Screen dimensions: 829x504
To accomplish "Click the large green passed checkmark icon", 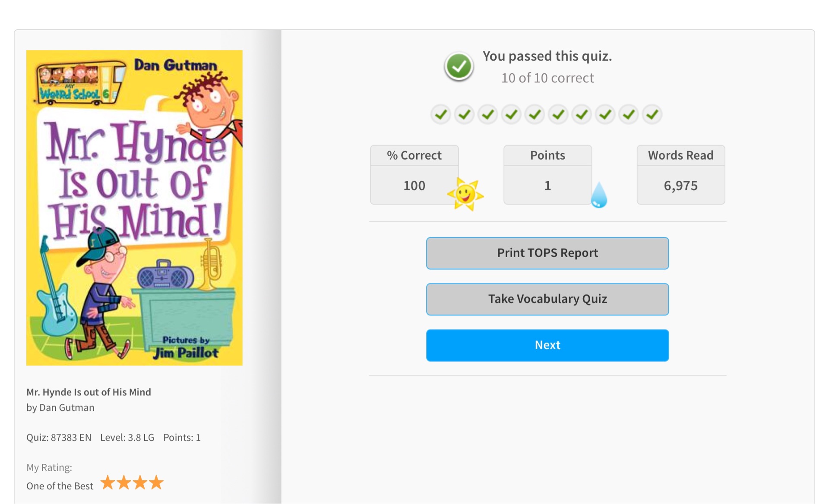I will coord(459,66).
